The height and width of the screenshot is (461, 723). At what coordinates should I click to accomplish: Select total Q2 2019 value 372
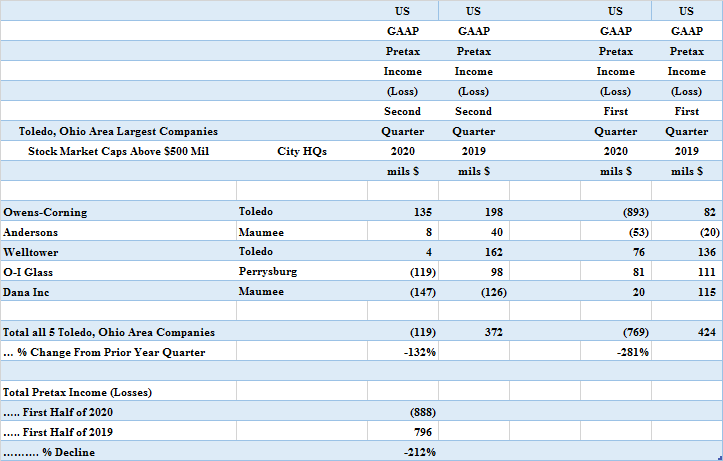click(493, 332)
